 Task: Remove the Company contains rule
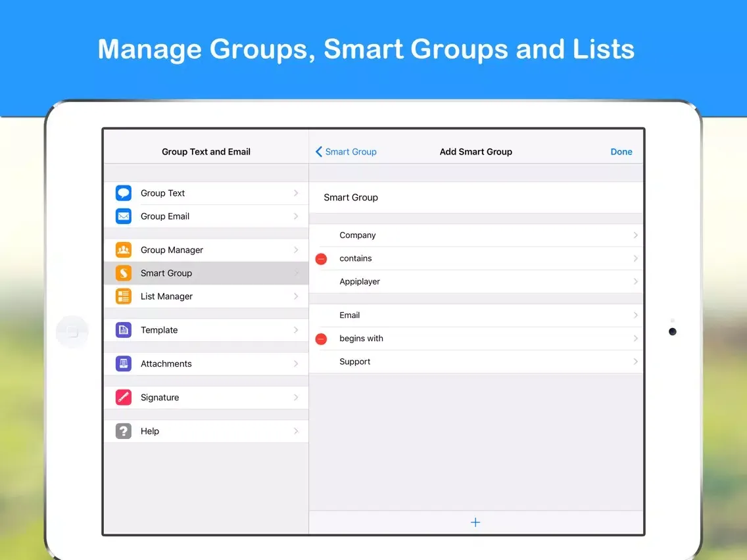pyautogui.click(x=321, y=259)
